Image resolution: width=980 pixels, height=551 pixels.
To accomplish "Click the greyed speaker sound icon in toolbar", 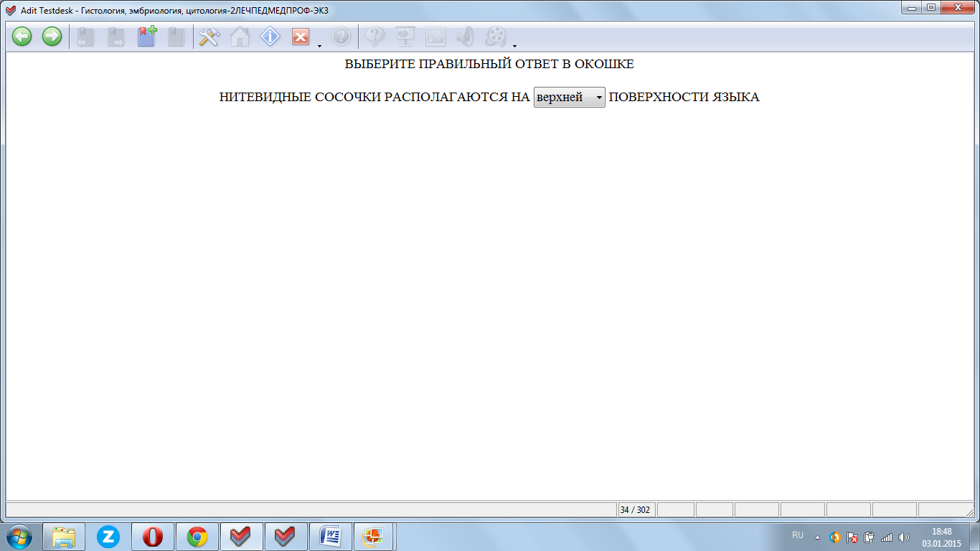I will pyautogui.click(x=466, y=37).
